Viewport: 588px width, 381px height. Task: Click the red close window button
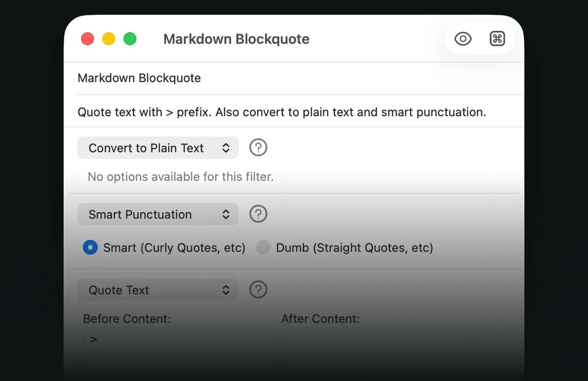coord(87,39)
